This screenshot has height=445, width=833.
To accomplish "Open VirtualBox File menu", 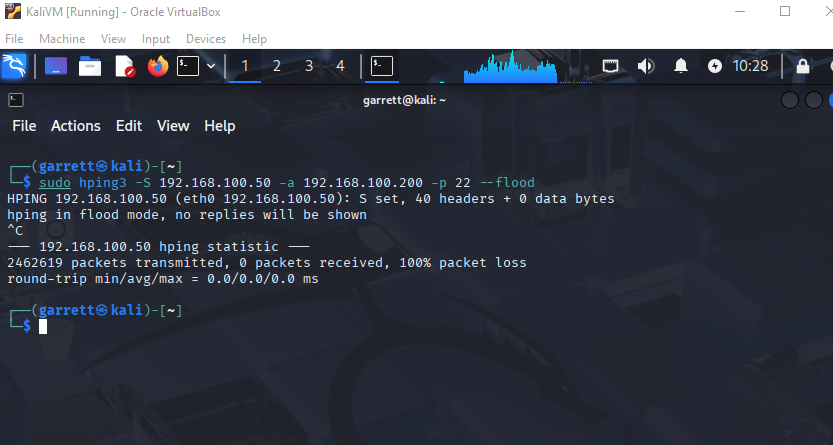I will coord(14,39).
